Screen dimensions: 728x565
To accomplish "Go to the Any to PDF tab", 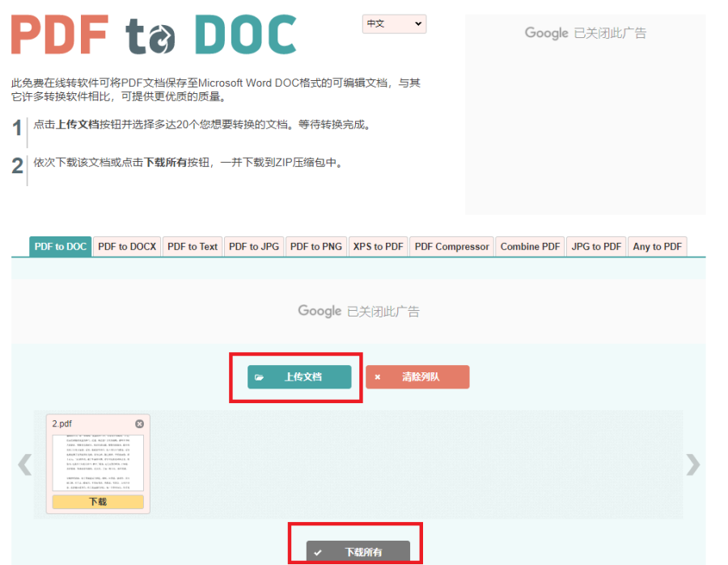I will (657, 247).
